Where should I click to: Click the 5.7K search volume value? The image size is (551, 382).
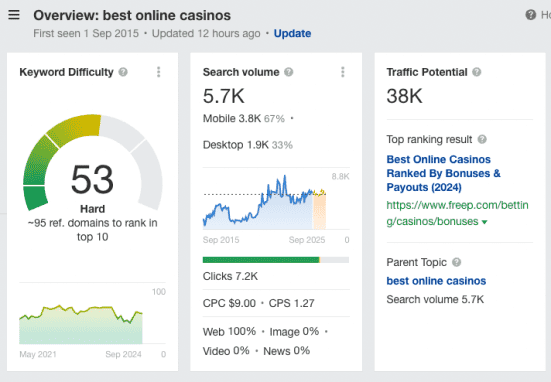[x=223, y=96]
